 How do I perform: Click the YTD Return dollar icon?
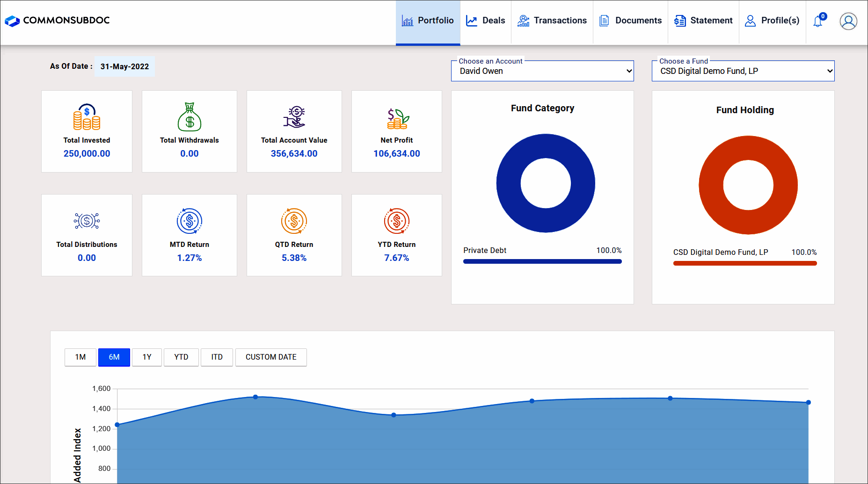coord(397,221)
